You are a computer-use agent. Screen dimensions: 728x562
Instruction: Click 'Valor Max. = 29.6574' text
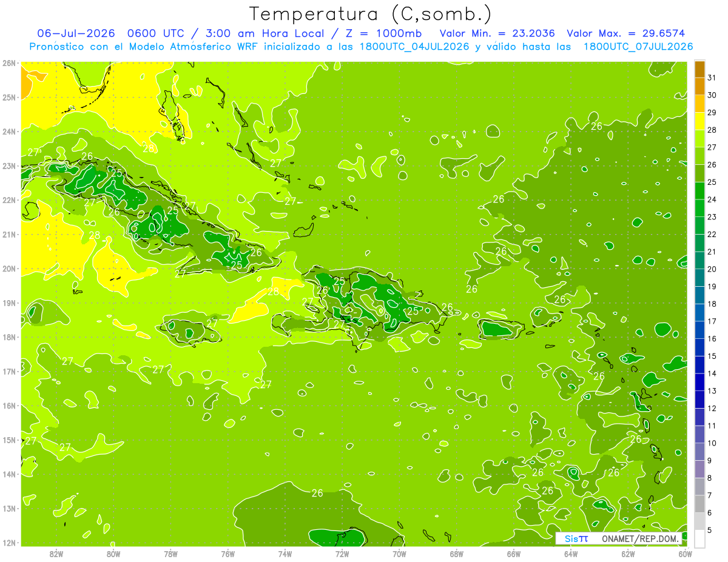click(x=627, y=33)
